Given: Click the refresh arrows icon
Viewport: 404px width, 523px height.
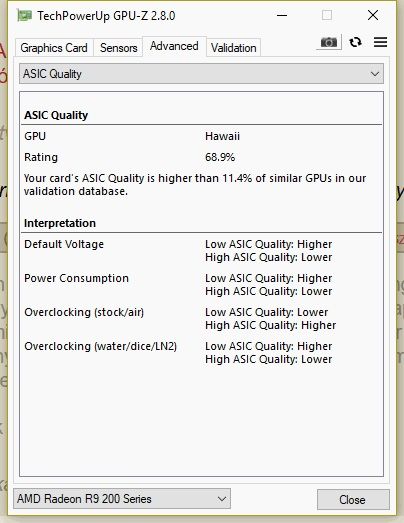Looking at the screenshot, I should (355, 42).
